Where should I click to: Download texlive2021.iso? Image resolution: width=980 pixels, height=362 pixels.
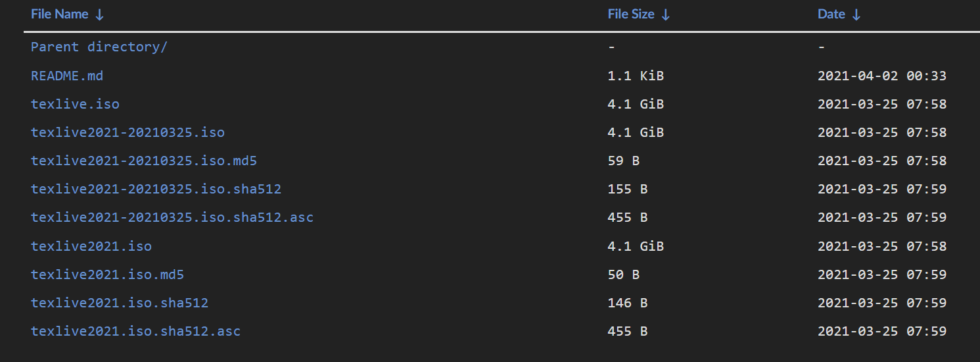point(91,246)
